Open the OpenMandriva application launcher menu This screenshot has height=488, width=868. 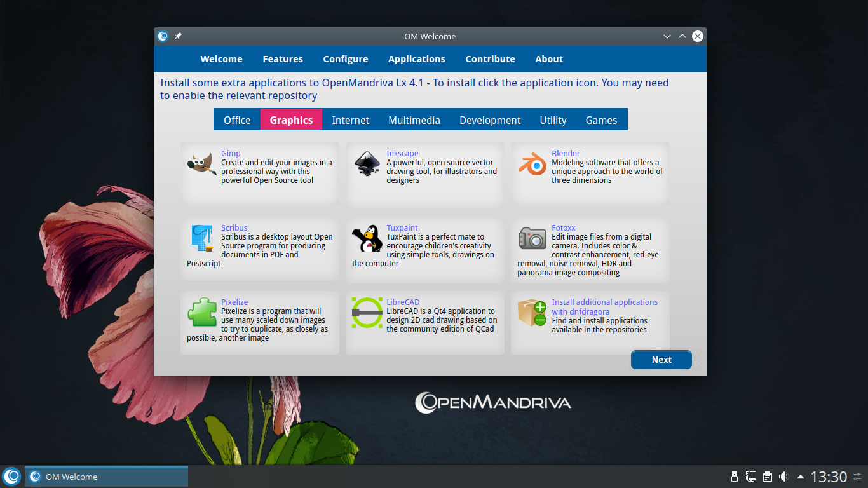click(x=11, y=476)
